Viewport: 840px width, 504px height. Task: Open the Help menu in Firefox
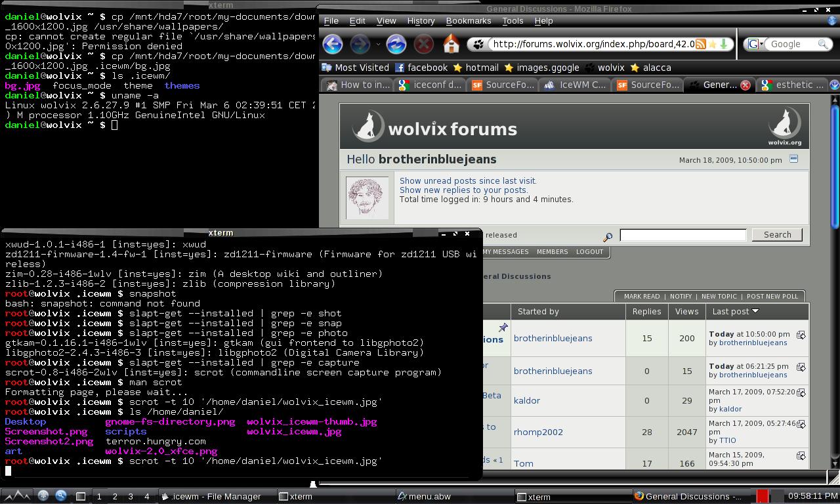pos(543,21)
